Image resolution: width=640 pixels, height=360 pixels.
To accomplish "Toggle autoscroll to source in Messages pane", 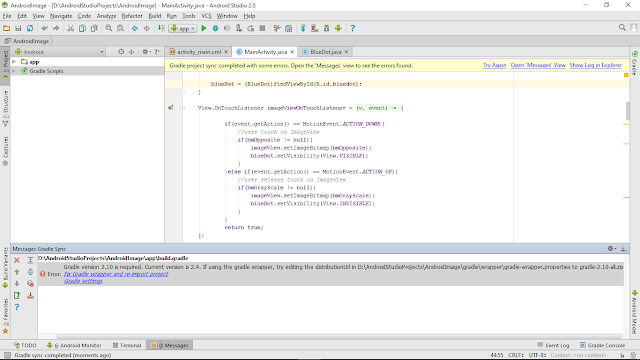I will tap(30, 295).
